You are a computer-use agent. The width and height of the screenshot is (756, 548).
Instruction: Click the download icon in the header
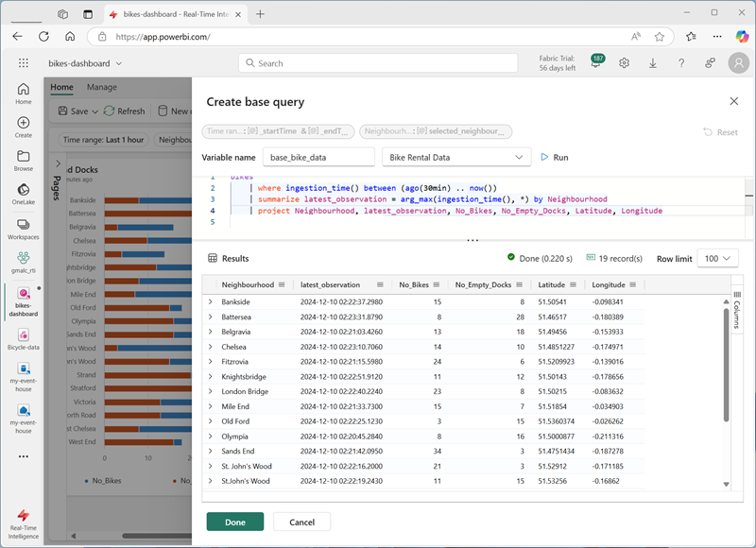tap(652, 63)
